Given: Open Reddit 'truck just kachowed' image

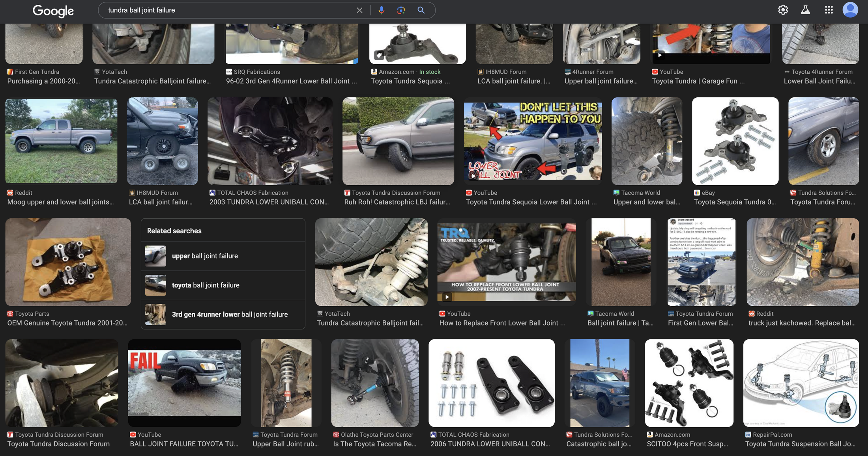Looking at the screenshot, I should pyautogui.click(x=803, y=262).
